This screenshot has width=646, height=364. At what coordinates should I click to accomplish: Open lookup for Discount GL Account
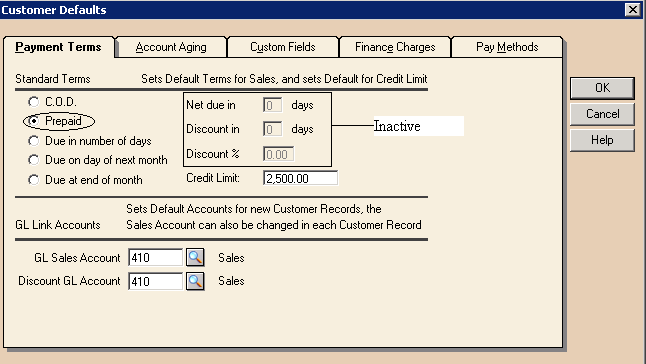(x=195, y=281)
